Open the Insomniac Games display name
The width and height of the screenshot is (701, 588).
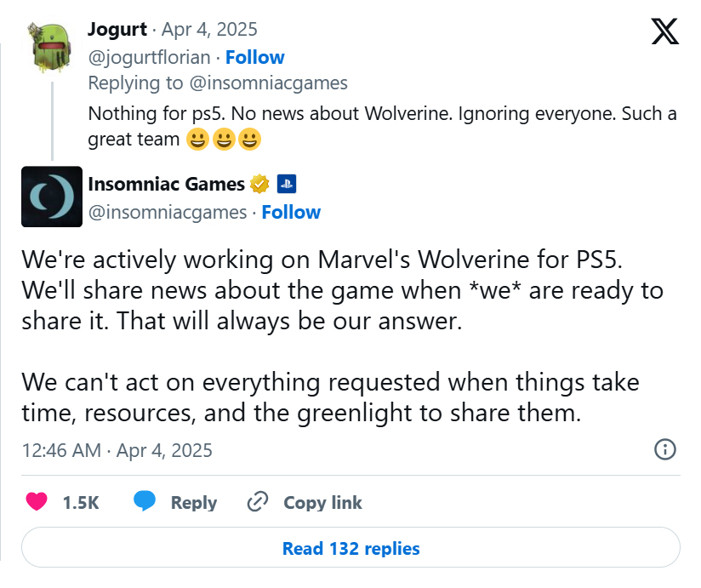point(166,184)
